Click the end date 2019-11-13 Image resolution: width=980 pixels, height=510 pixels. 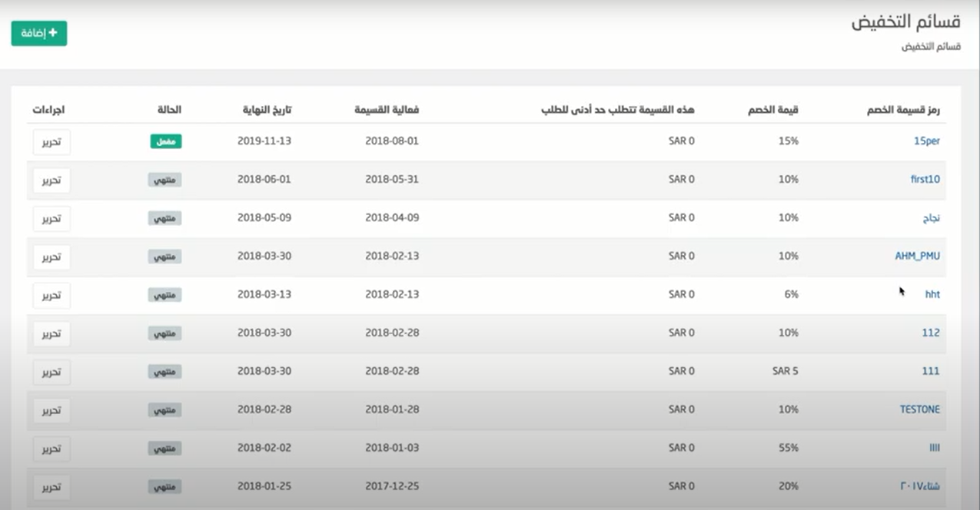264,141
